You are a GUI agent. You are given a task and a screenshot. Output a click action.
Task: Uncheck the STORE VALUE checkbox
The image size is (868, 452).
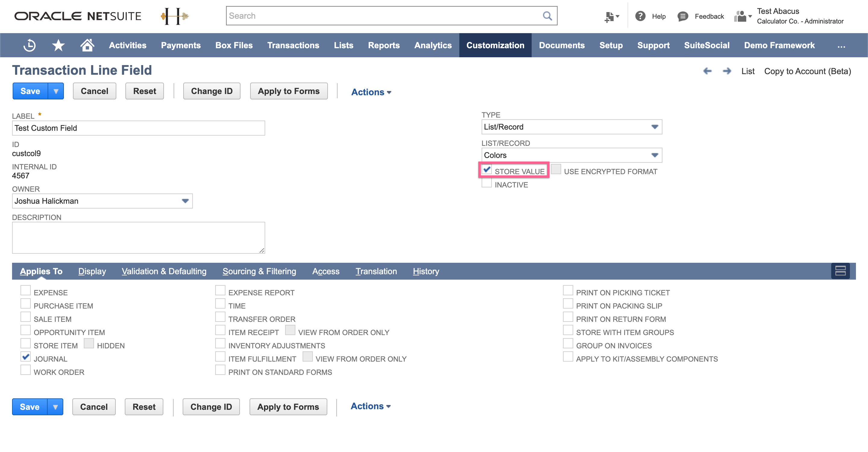pyautogui.click(x=486, y=170)
